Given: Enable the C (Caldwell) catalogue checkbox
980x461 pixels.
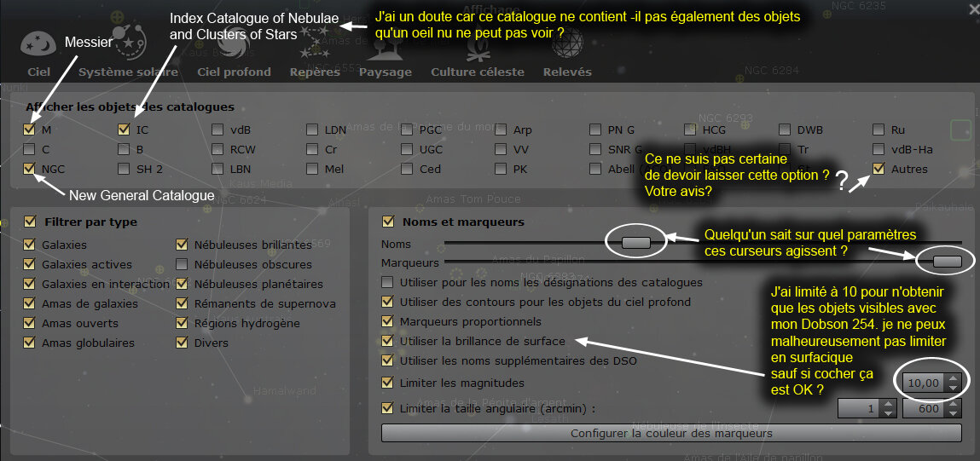Looking at the screenshot, I should (x=29, y=149).
